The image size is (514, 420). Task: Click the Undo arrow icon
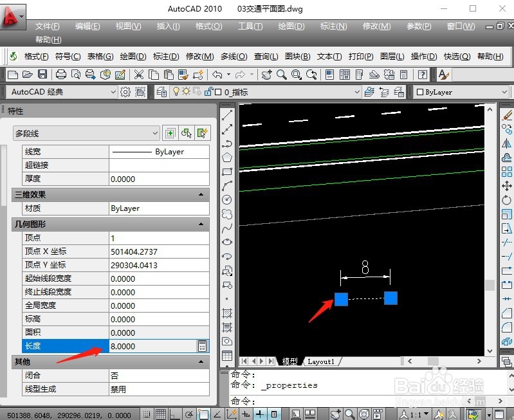pyautogui.click(x=217, y=75)
